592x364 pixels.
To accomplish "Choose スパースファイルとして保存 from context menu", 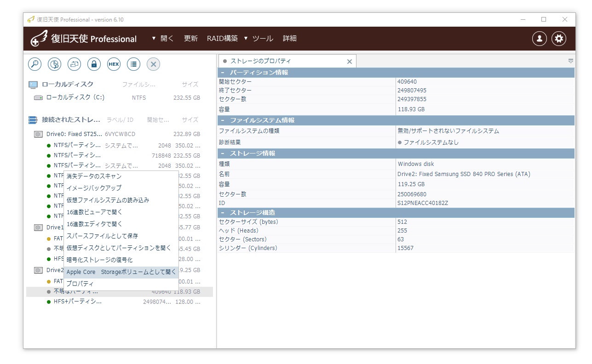I will coord(121,236).
